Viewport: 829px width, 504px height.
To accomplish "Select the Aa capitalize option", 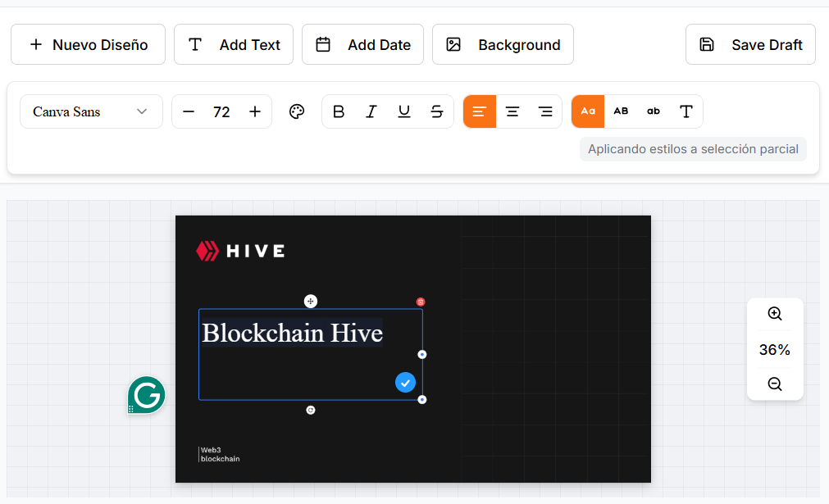I will [588, 111].
